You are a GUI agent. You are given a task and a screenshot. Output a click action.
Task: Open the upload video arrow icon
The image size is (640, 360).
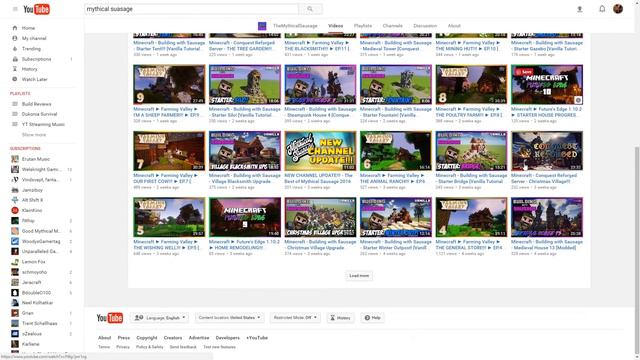tap(579, 9)
